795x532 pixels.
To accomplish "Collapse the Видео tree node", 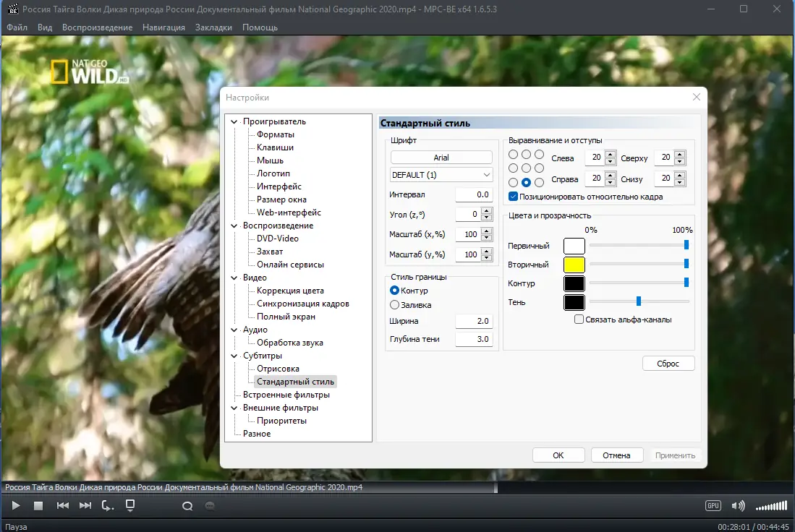I will (x=234, y=278).
